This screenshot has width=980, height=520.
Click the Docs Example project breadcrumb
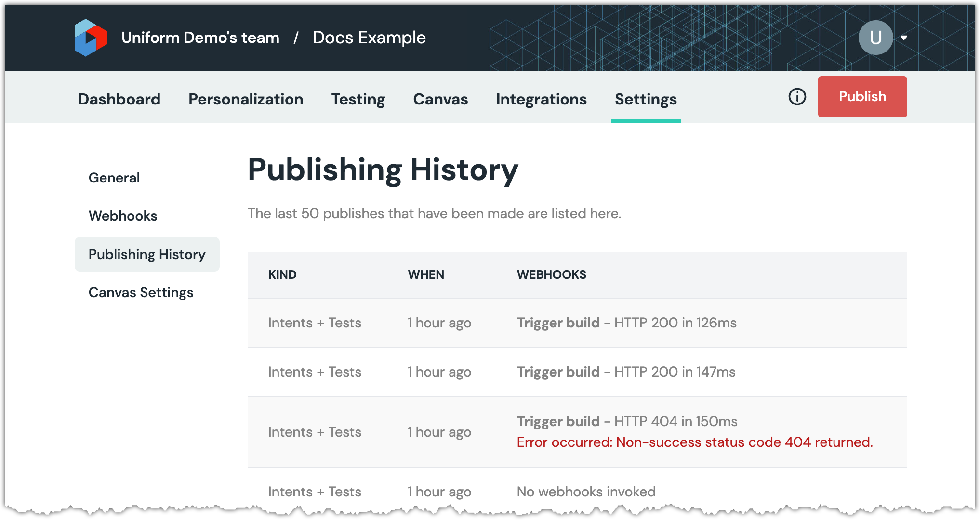[369, 38]
